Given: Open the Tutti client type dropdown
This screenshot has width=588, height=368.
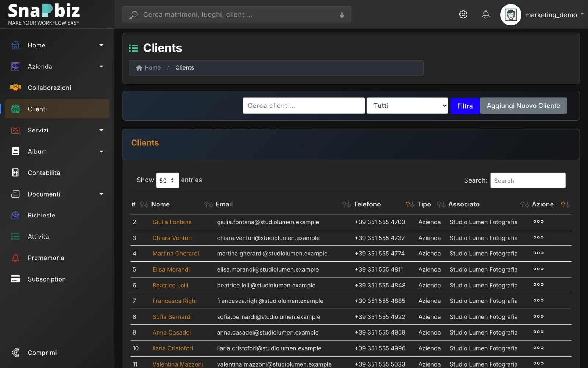Looking at the screenshot, I should pos(408,106).
